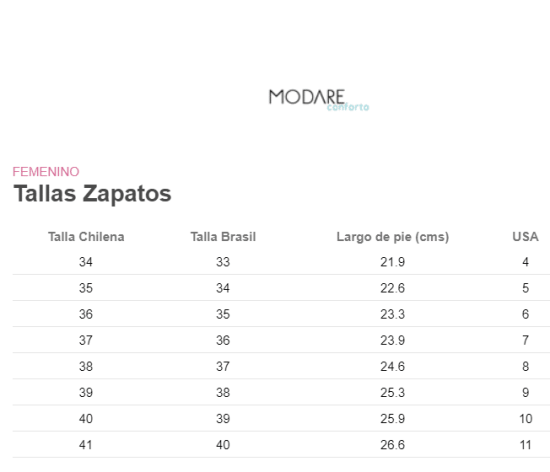Click the 23.3 foot length value

[393, 314]
